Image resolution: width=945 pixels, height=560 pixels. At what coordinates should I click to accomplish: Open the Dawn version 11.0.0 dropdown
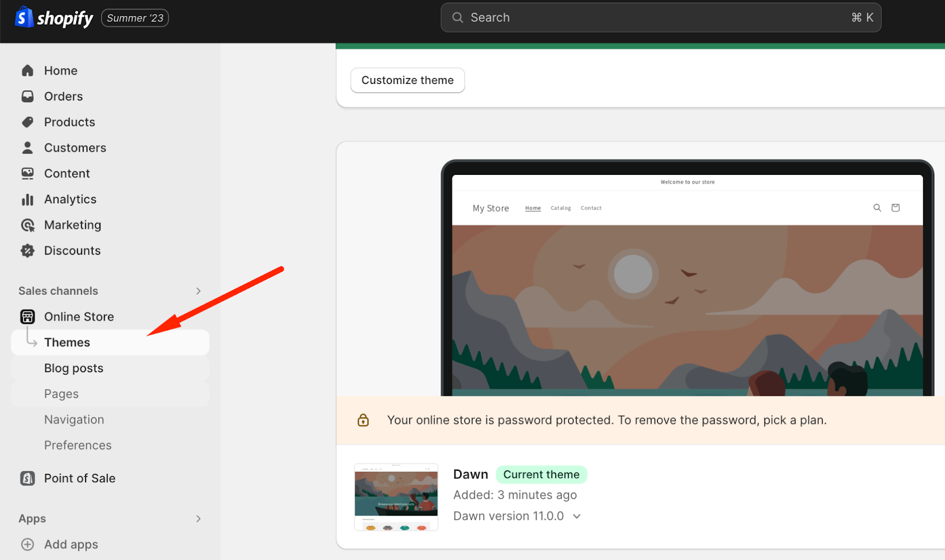576,516
